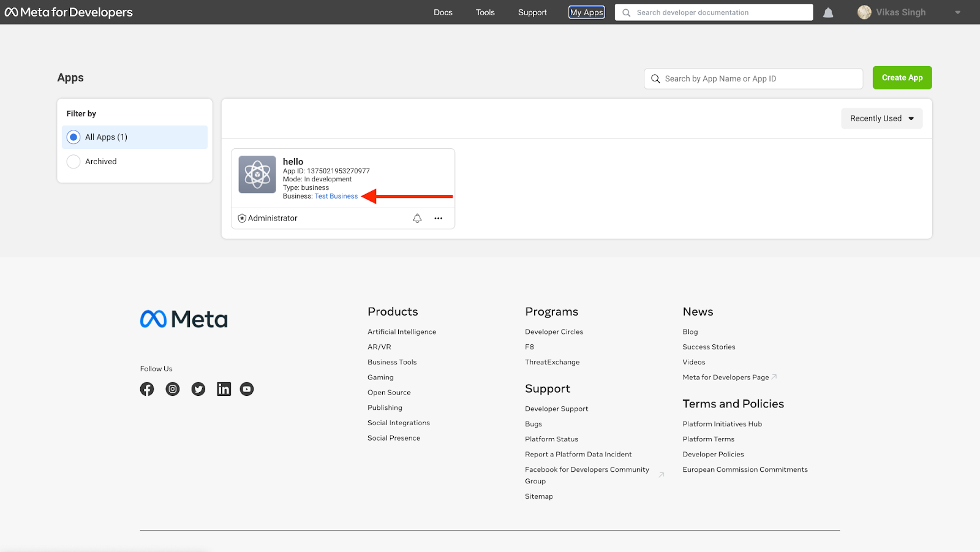Click the Vikas Singh account name
The width and height of the screenshot is (980, 552).
[x=900, y=12]
